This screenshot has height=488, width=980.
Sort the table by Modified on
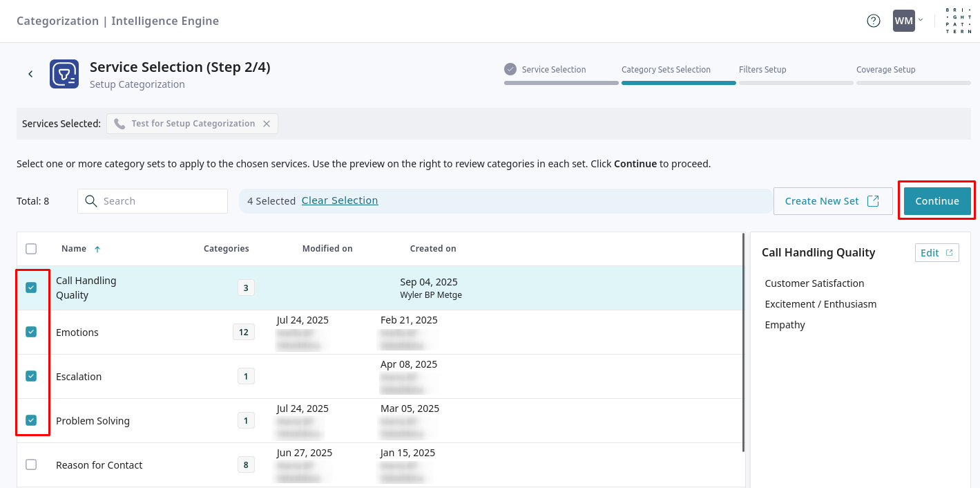pyautogui.click(x=327, y=249)
